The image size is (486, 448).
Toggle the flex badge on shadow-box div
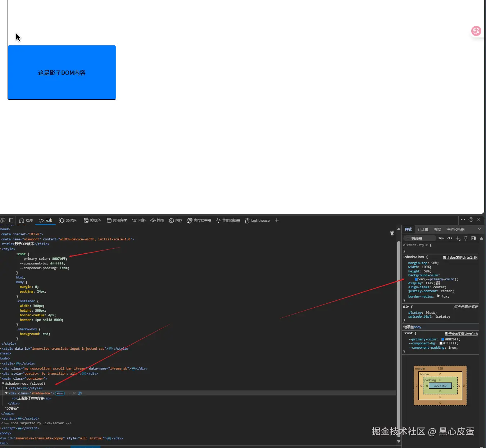coord(60,393)
